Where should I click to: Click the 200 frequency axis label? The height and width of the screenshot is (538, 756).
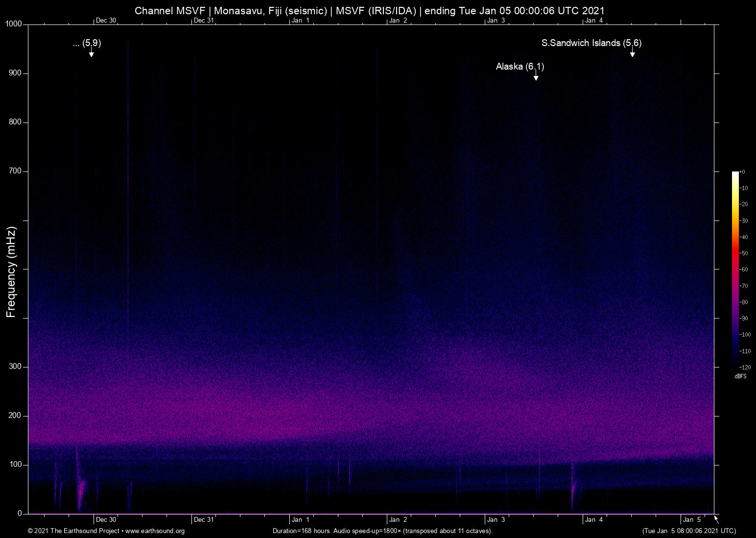(x=16, y=416)
